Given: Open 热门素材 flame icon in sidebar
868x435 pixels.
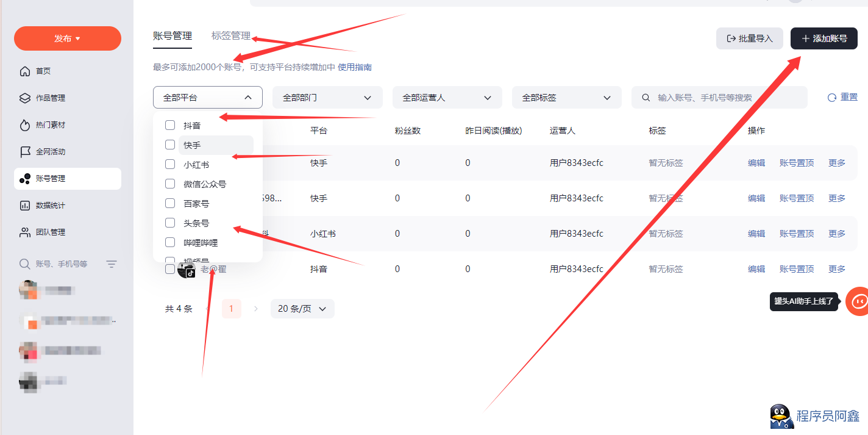Looking at the screenshot, I should coord(25,125).
